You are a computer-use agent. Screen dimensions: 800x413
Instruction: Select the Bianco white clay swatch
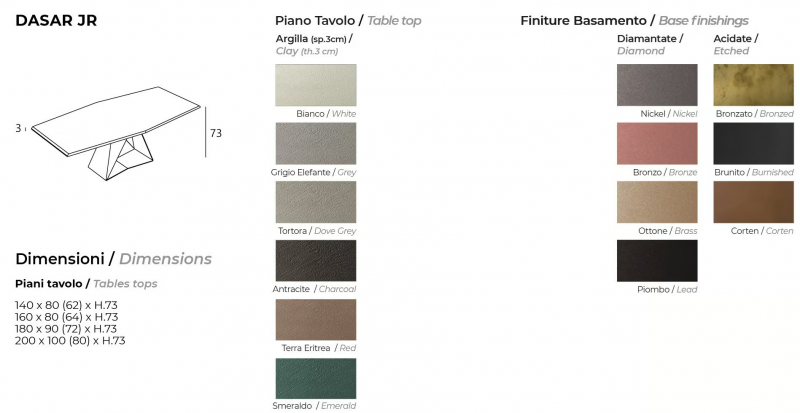[316, 85]
